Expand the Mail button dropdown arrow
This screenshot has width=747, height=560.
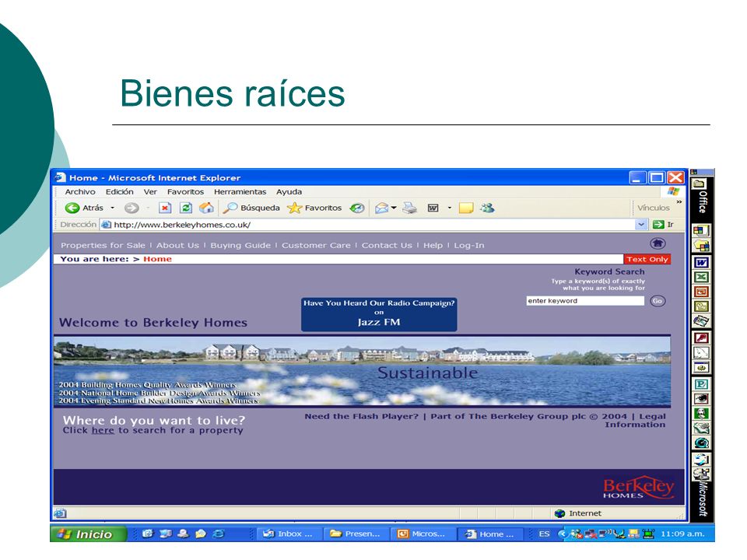pos(394,208)
